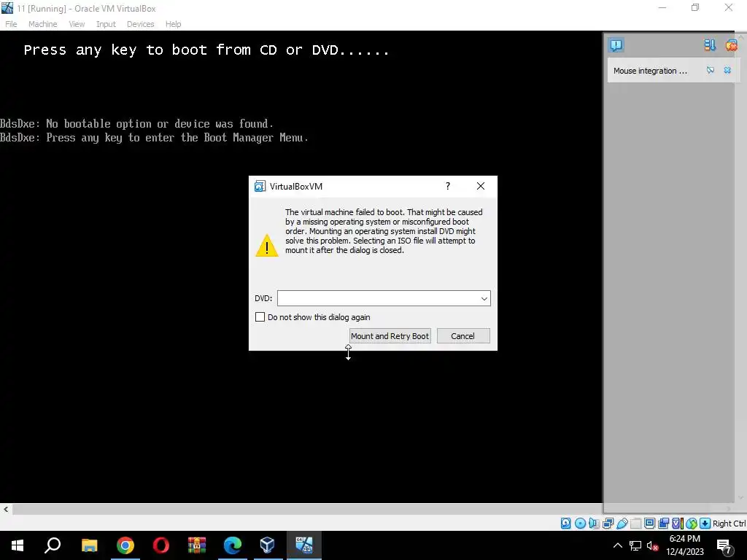Click the audio status icon
Viewport: 747px width, 560px height.
594,524
